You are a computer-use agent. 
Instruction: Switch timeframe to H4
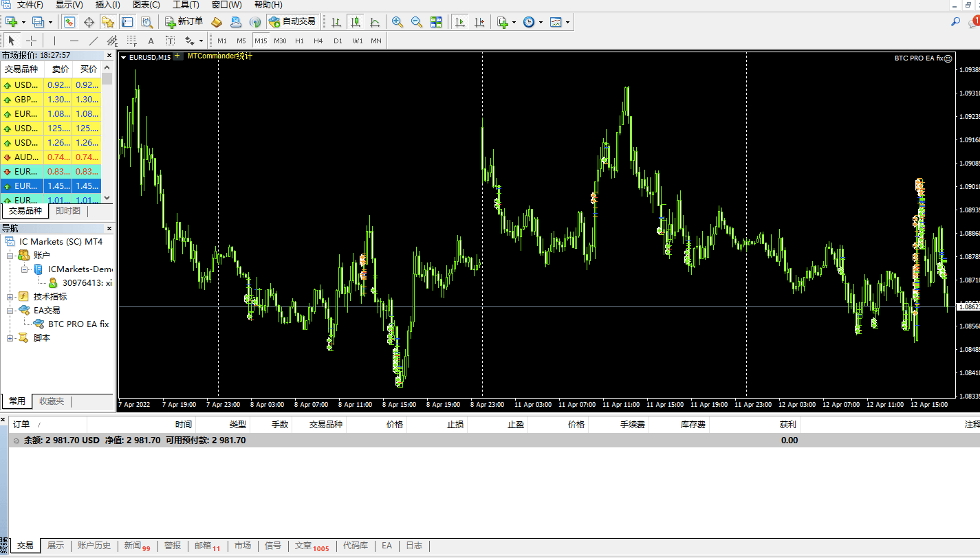click(318, 41)
